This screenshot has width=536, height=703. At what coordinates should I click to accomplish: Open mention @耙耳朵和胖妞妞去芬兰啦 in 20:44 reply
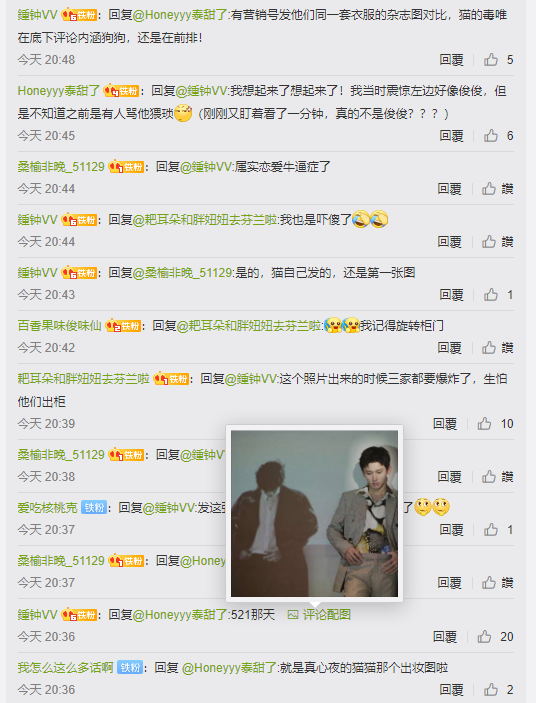(206, 220)
